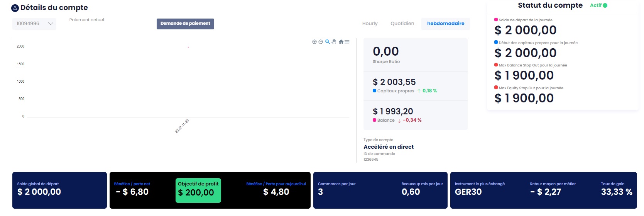
Task: Enable the chart panning hand tool
Action: pos(334,42)
